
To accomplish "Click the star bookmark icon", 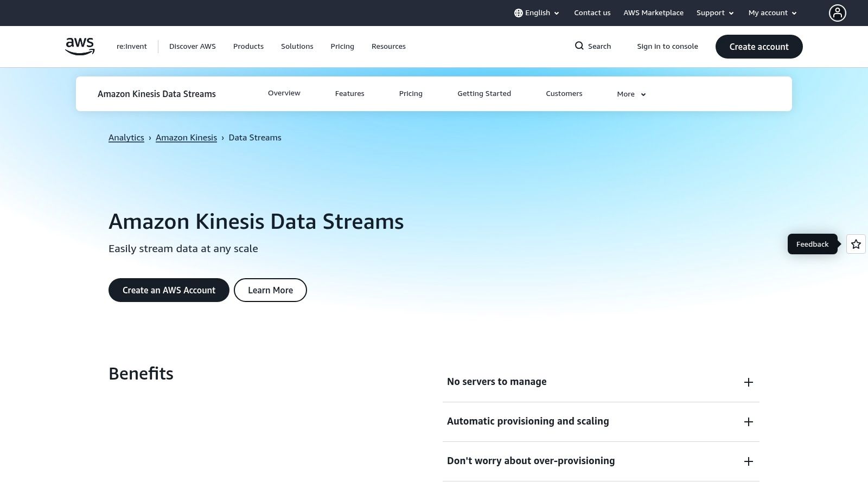I will tap(856, 244).
